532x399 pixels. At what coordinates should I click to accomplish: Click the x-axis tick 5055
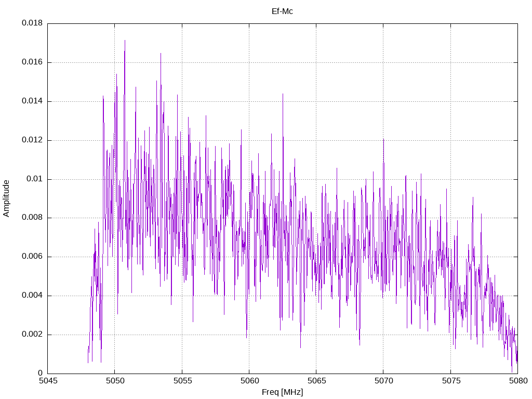(x=182, y=381)
